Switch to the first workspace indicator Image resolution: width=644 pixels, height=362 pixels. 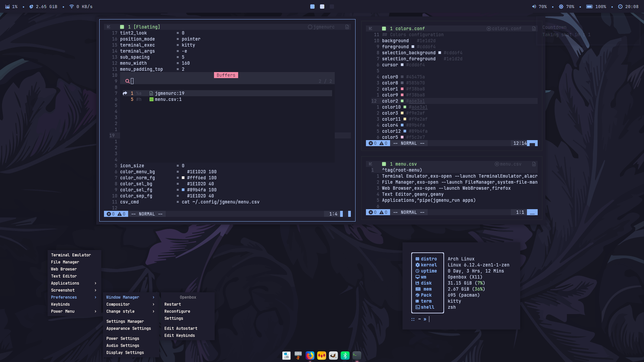(x=312, y=7)
